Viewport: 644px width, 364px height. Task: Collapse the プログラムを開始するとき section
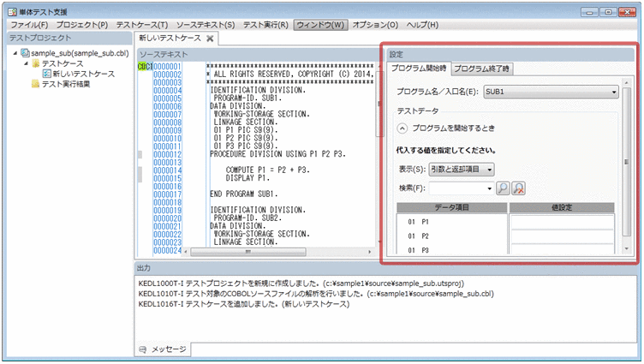tap(402, 128)
